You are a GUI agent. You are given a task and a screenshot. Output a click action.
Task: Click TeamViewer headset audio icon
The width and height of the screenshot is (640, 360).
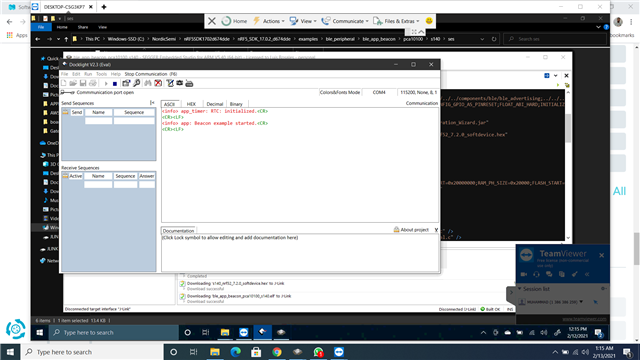point(536,274)
